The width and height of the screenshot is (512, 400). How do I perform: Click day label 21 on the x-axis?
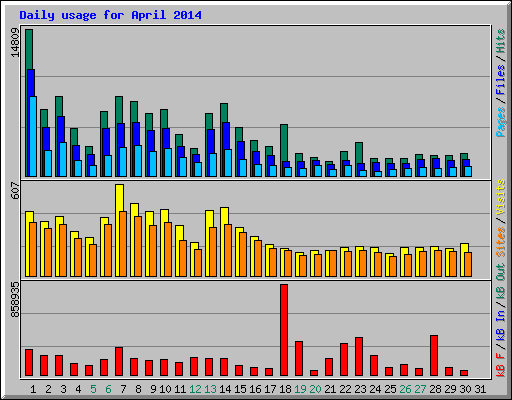tap(330, 389)
